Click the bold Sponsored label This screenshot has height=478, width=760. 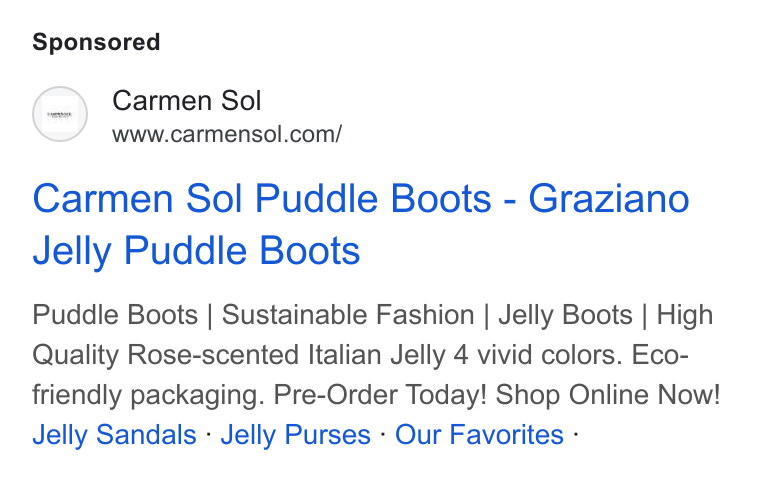click(x=96, y=42)
